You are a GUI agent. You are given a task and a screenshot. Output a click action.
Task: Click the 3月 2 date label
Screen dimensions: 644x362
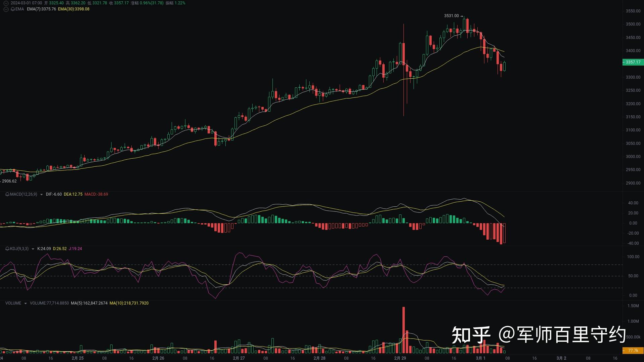[x=561, y=358]
